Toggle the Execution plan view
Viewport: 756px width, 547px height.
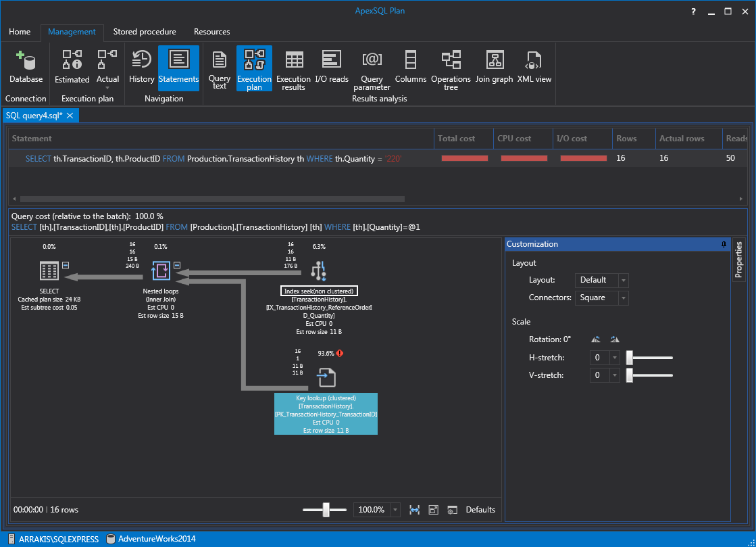pos(254,68)
